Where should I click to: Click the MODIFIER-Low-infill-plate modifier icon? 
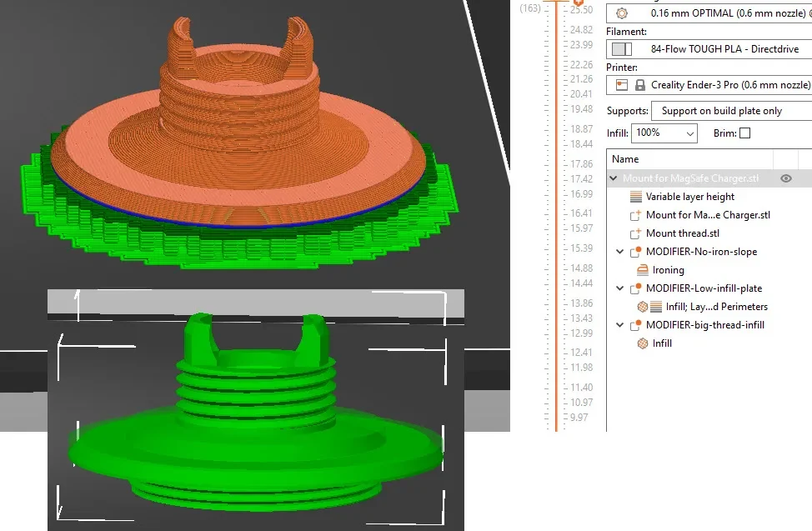636,288
